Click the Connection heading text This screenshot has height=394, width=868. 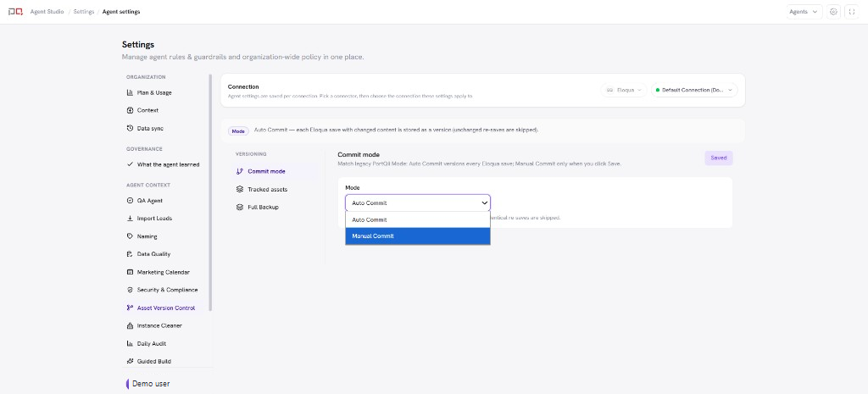coord(243,87)
